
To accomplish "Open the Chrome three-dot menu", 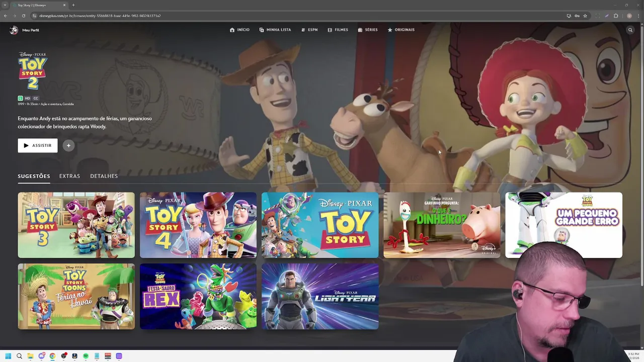I will [638, 16].
